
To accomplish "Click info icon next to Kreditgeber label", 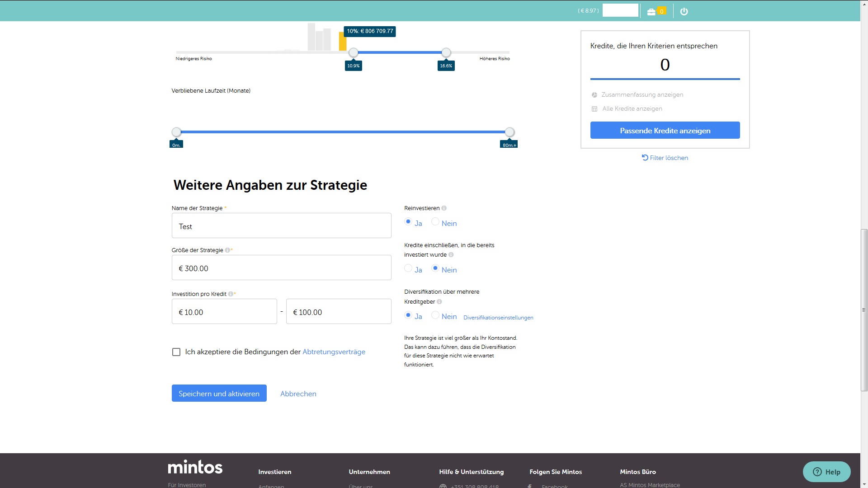I will pos(439,302).
